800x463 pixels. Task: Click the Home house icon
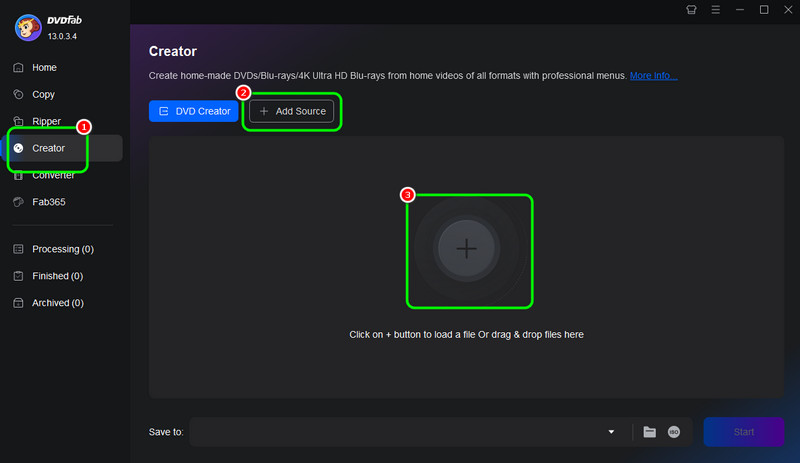pyautogui.click(x=18, y=67)
